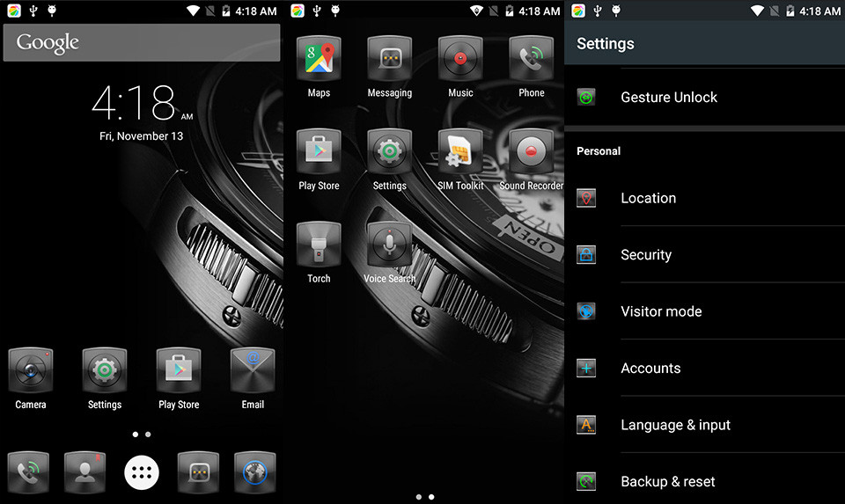
Task: Click the Language & input A icon
Action: click(586, 425)
